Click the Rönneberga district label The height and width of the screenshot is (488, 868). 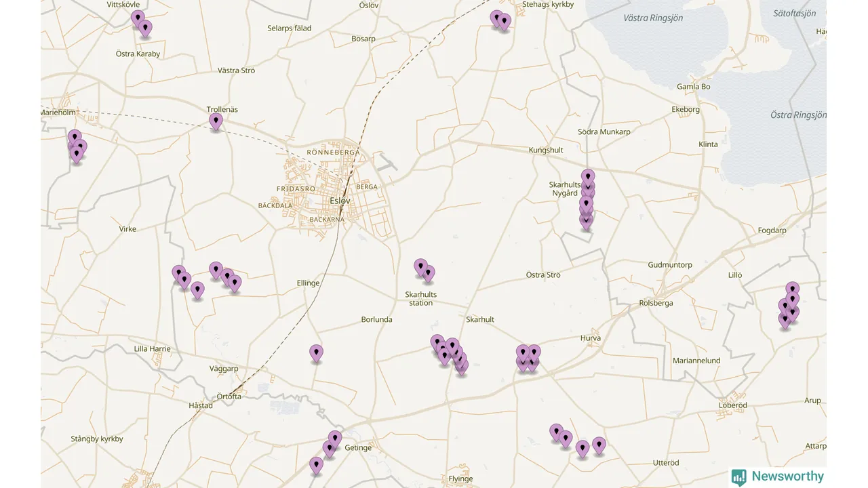(334, 152)
